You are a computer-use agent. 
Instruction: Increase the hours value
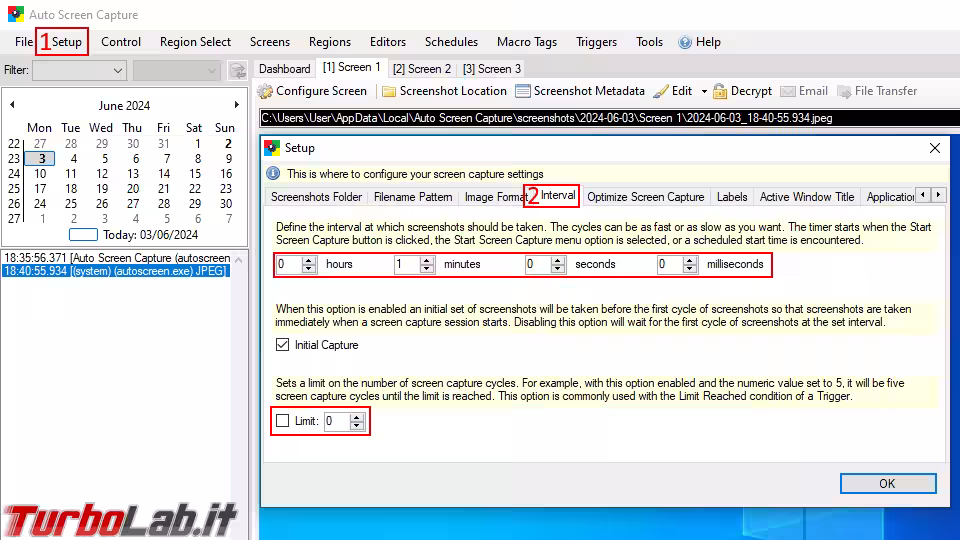[x=309, y=260]
